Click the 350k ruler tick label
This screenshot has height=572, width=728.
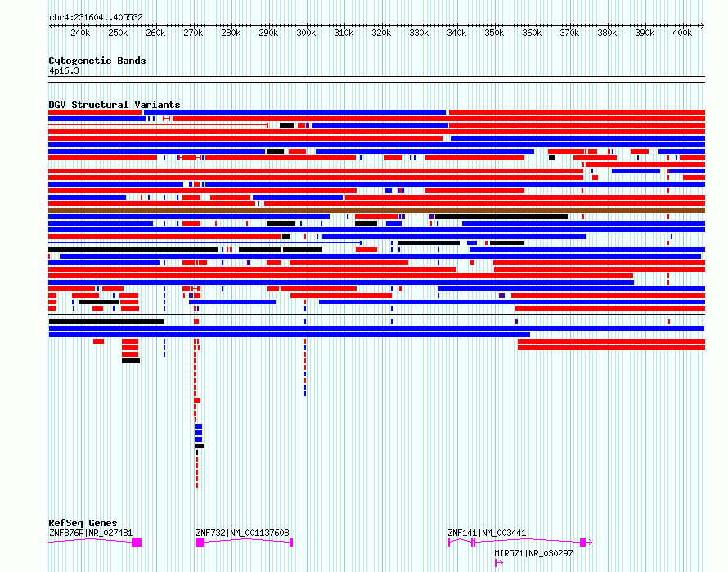pos(494,33)
